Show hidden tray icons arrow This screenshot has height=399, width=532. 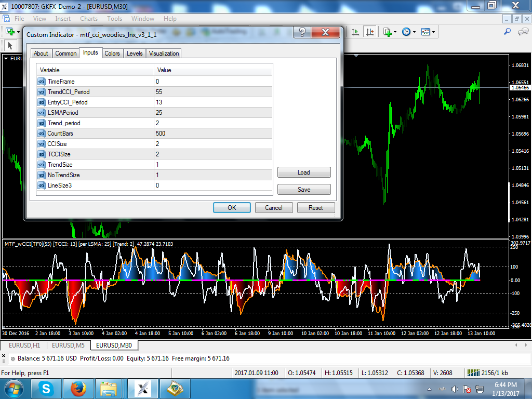point(430,389)
